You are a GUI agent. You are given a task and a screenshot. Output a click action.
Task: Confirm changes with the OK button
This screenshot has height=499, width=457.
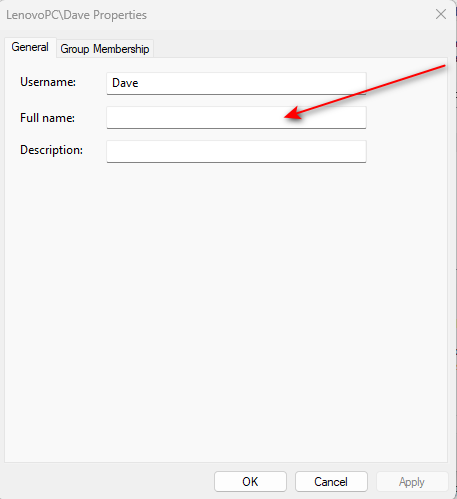point(250,482)
